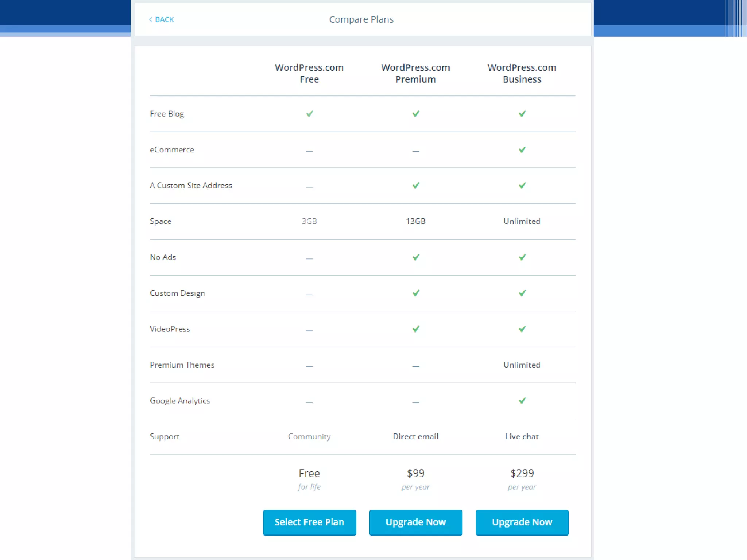Click Custom Design checkmark in Business column
Screen dimensions: 747x560
click(522, 293)
